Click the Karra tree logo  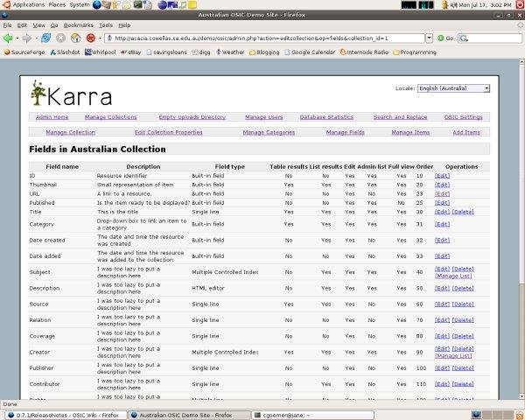click(38, 93)
